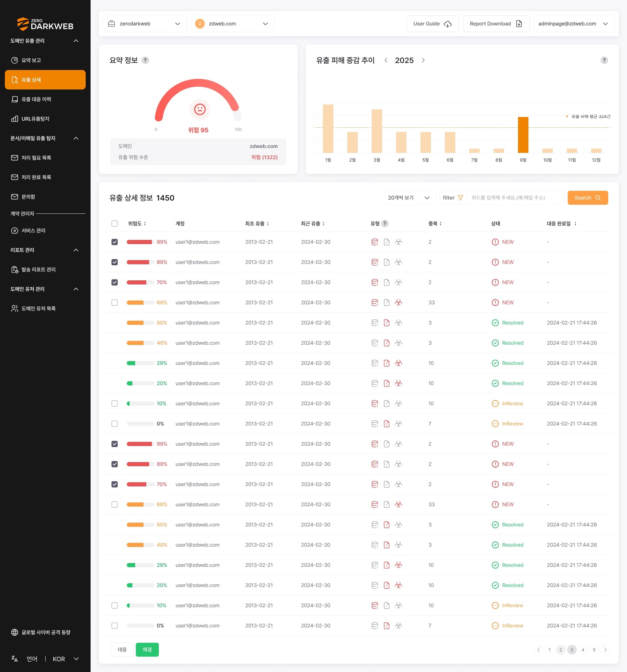Go to next year after 2025
The width and height of the screenshot is (627, 672).
point(423,60)
